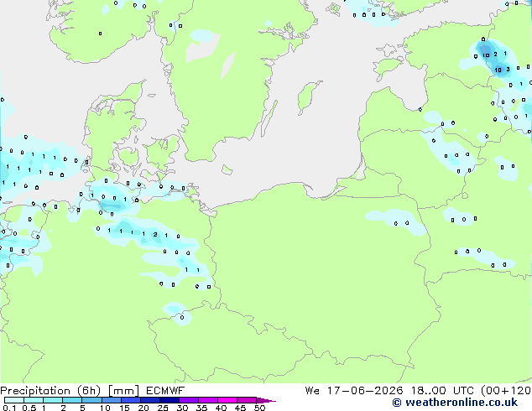The height and width of the screenshot is (411, 532).
Task: Pick the 40–45 mm magenta legend box
Action: [x=227, y=400]
